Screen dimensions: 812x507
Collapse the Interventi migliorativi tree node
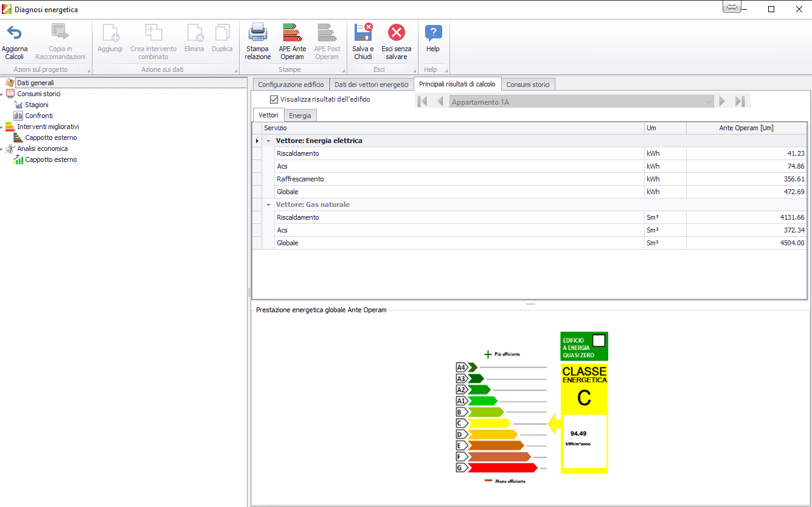pos(2,127)
